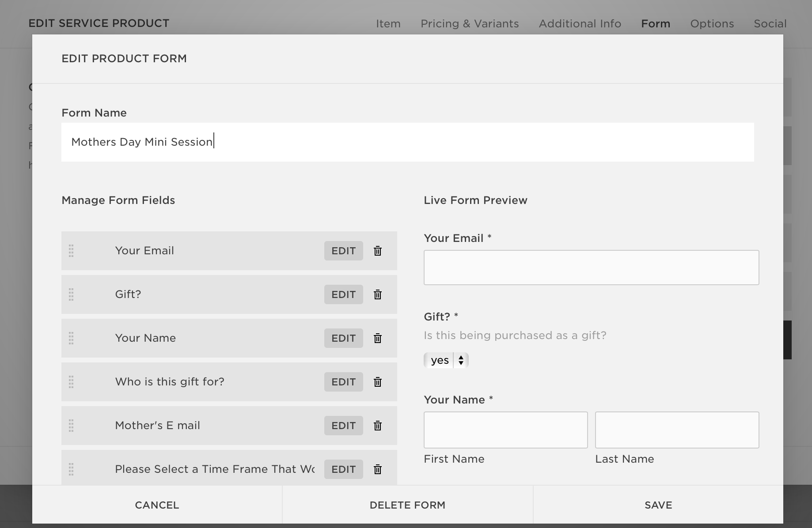Image resolution: width=812 pixels, height=528 pixels.
Task: Trash the 'Who is this gift for?' field
Action: (x=378, y=382)
